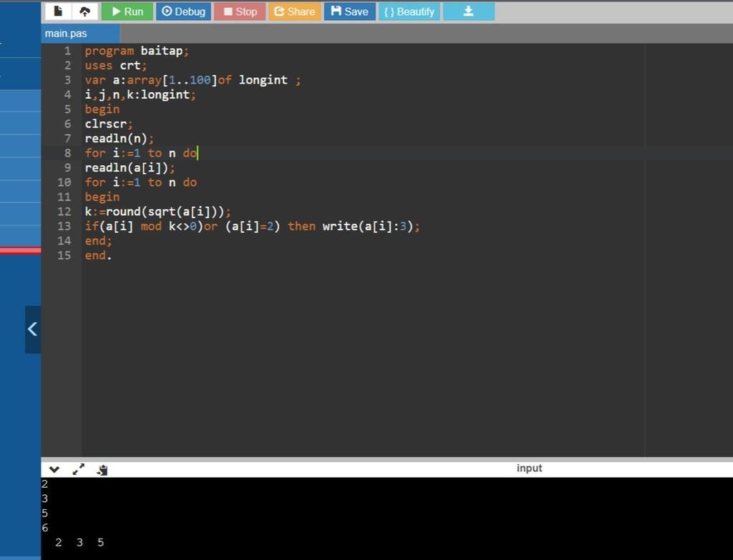Click the 'input' console label

pyautogui.click(x=529, y=468)
